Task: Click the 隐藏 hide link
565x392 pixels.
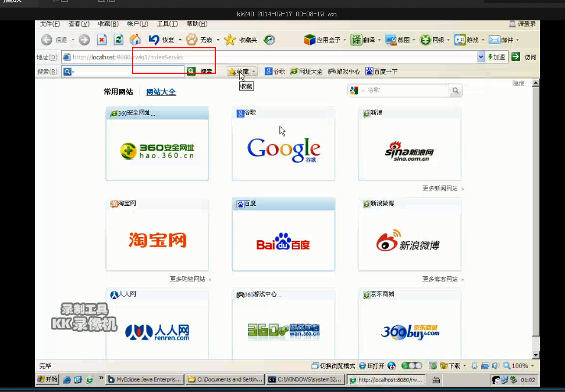Action: click(518, 84)
